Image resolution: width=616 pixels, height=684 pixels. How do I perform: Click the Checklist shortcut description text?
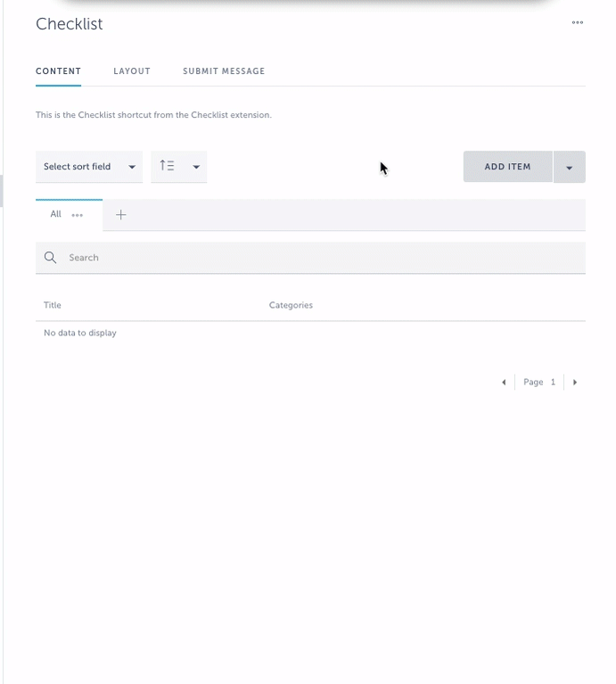tap(153, 115)
